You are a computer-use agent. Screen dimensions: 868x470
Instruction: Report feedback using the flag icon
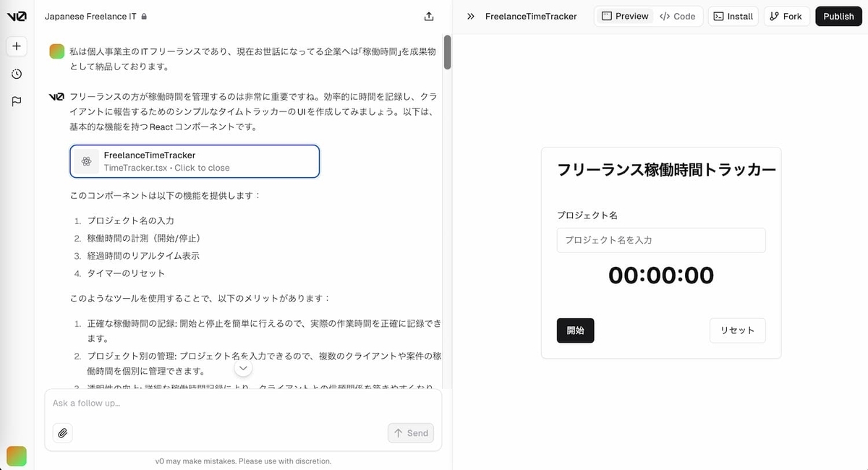(x=16, y=101)
